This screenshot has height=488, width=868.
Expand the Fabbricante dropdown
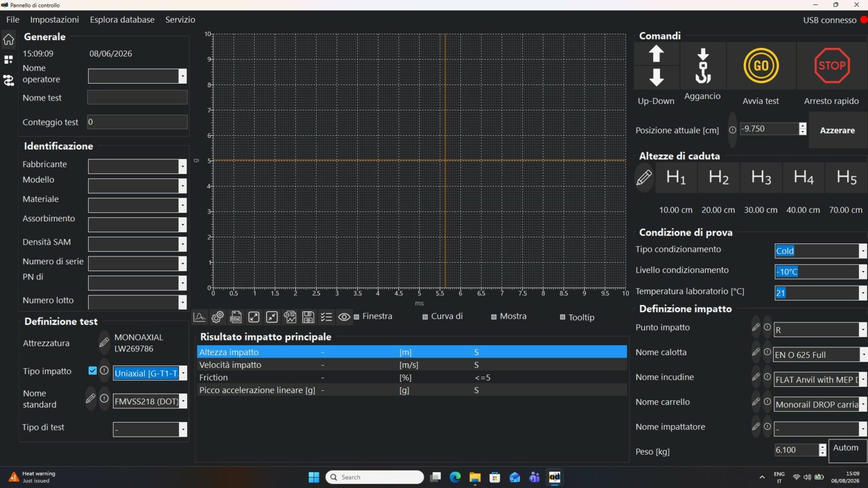point(182,167)
